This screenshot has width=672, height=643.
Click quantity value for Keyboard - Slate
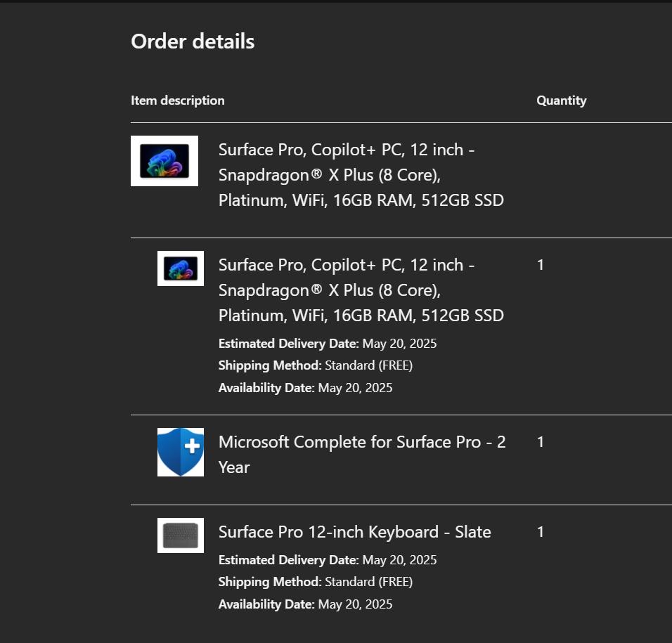click(541, 532)
